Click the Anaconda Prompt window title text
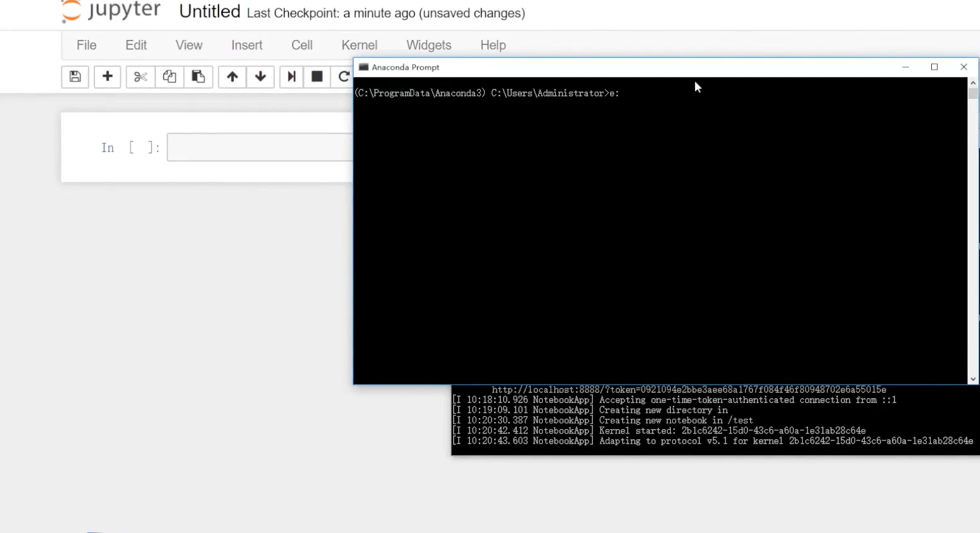The image size is (980, 533). [405, 67]
